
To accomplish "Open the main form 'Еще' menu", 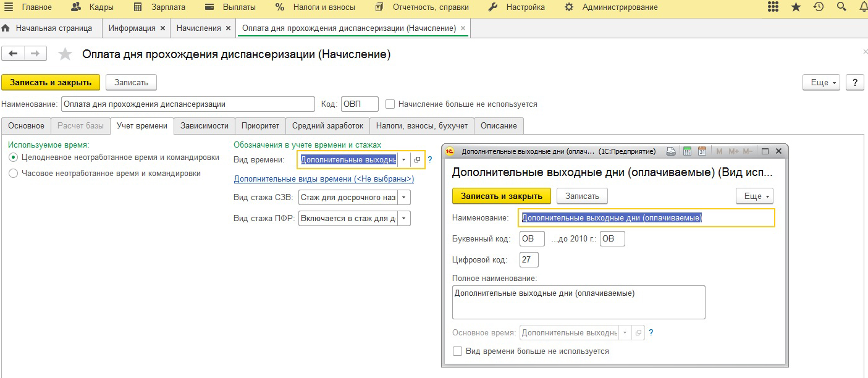I will [821, 82].
